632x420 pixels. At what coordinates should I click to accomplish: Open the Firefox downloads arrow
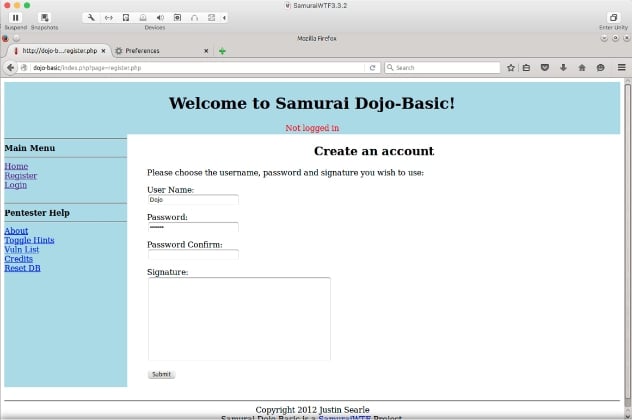563,68
